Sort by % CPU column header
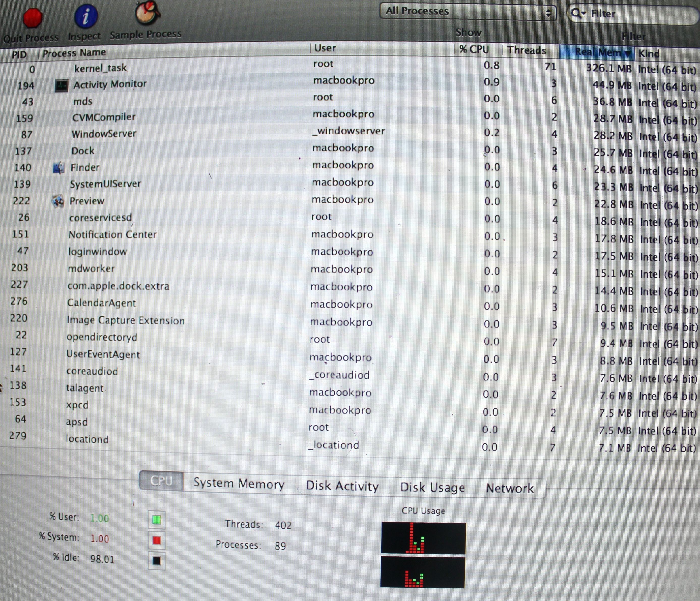Image resolution: width=700 pixels, height=601 pixels. 474,49
